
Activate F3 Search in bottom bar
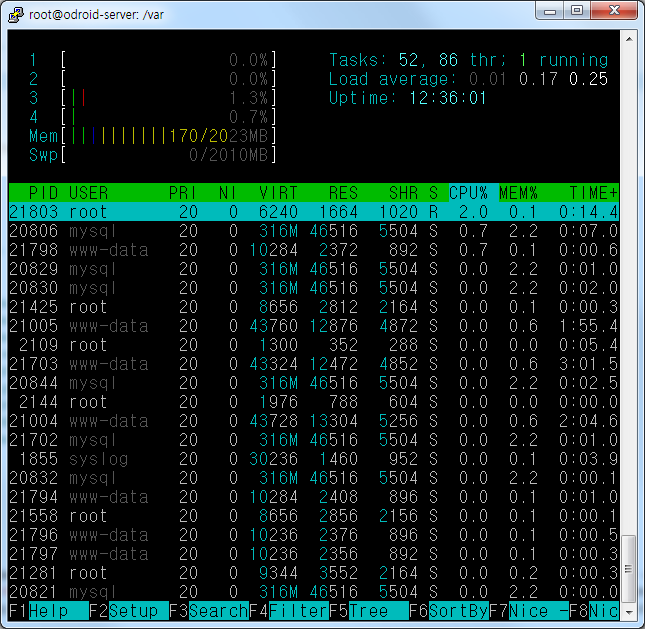point(208,610)
